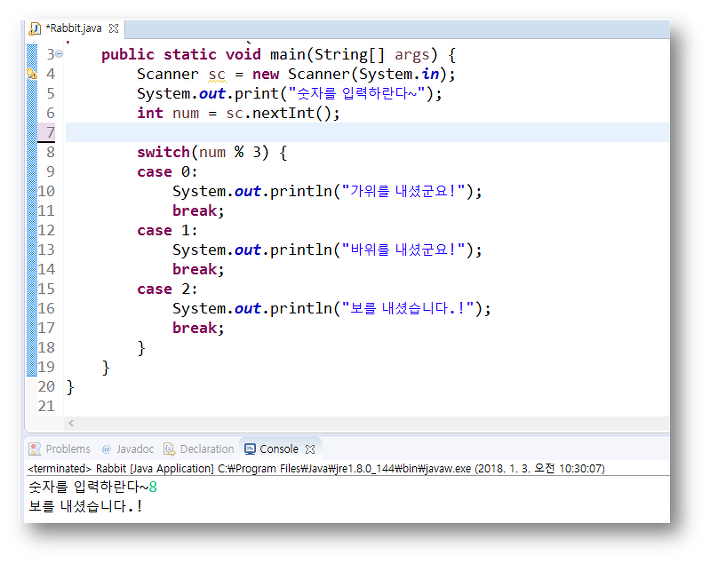Click 'System.in' on line 4

pyautogui.click(x=399, y=74)
